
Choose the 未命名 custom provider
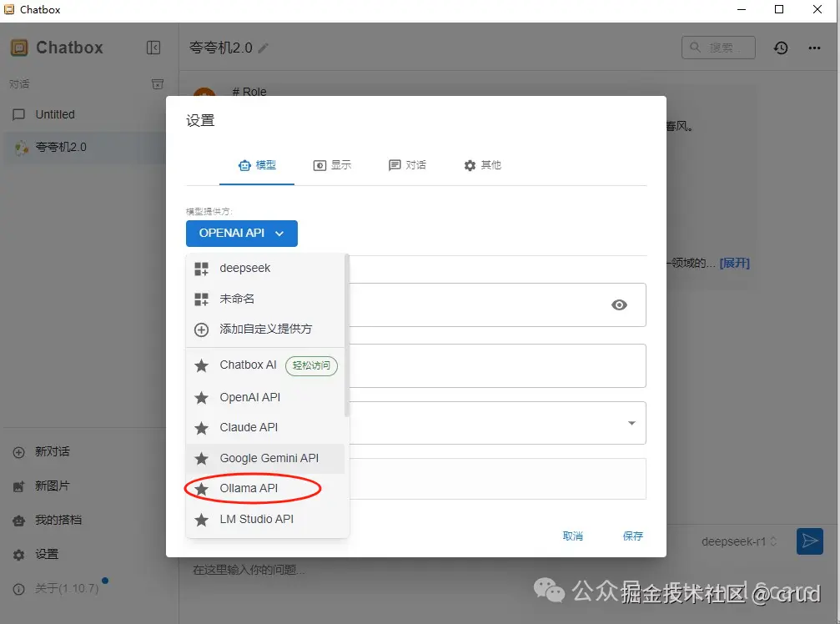265,299
